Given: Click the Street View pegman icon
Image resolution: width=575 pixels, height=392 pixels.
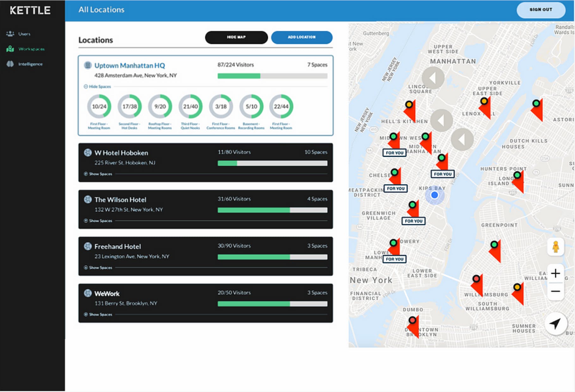Looking at the screenshot, I should click(x=556, y=247).
